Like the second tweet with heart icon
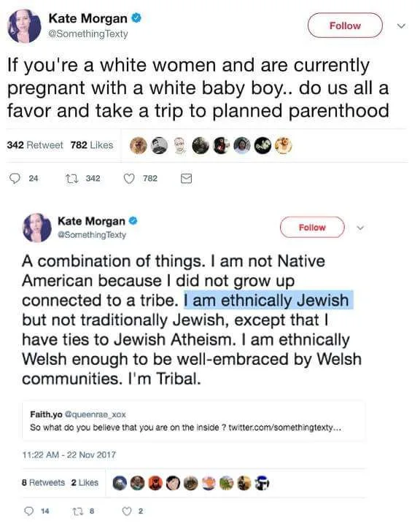This screenshot has height=526, width=420. pyautogui.click(x=127, y=511)
